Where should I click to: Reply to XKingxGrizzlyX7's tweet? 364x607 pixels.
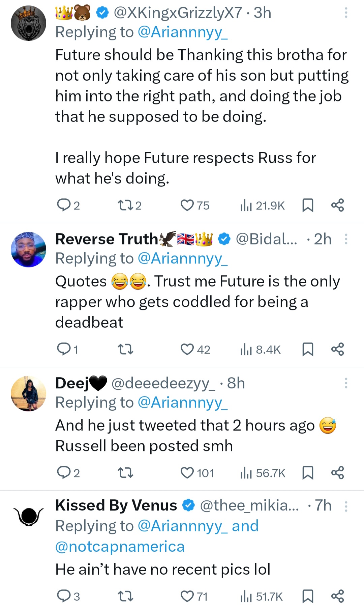point(63,205)
